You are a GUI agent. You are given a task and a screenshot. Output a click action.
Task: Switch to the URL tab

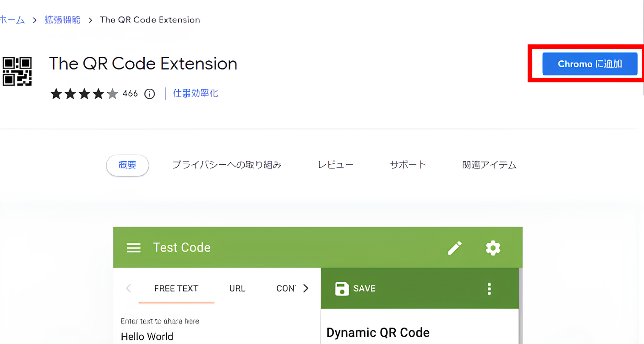pos(237,288)
